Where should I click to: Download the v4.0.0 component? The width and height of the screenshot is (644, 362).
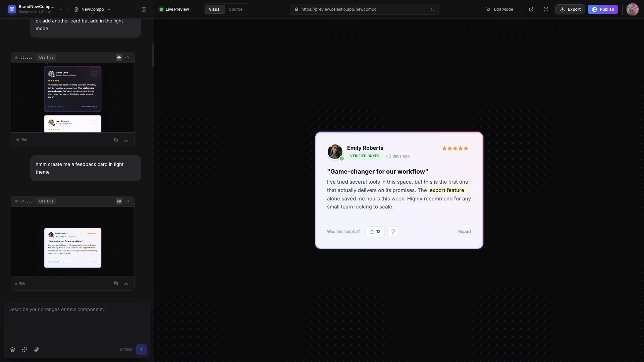tap(126, 283)
